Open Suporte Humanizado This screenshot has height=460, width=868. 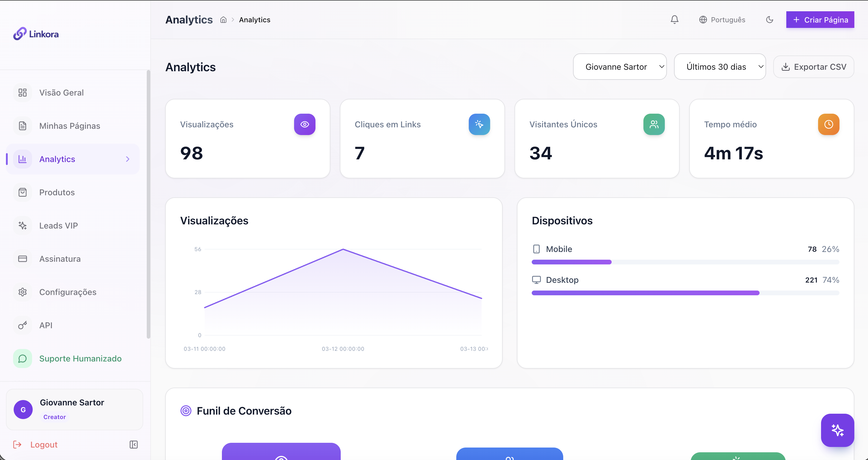click(x=73, y=359)
